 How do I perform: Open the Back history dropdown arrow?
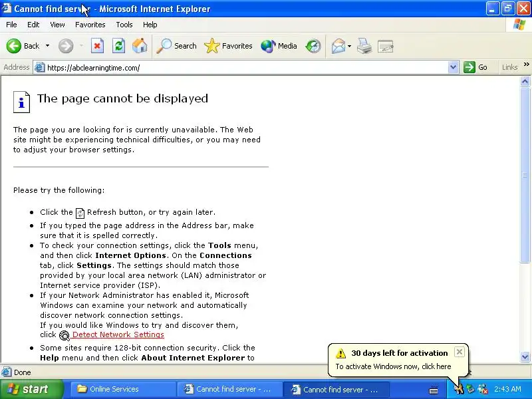click(x=47, y=46)
